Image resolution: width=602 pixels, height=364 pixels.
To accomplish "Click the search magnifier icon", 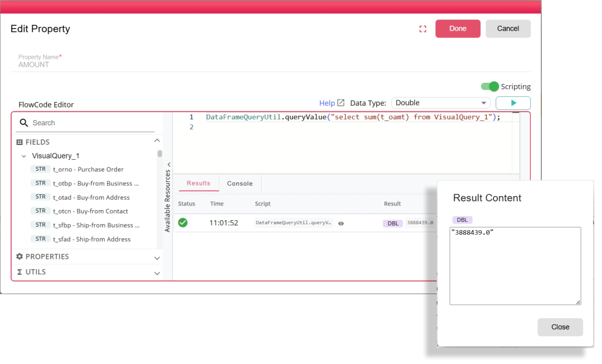I will (x=24, y=123).
